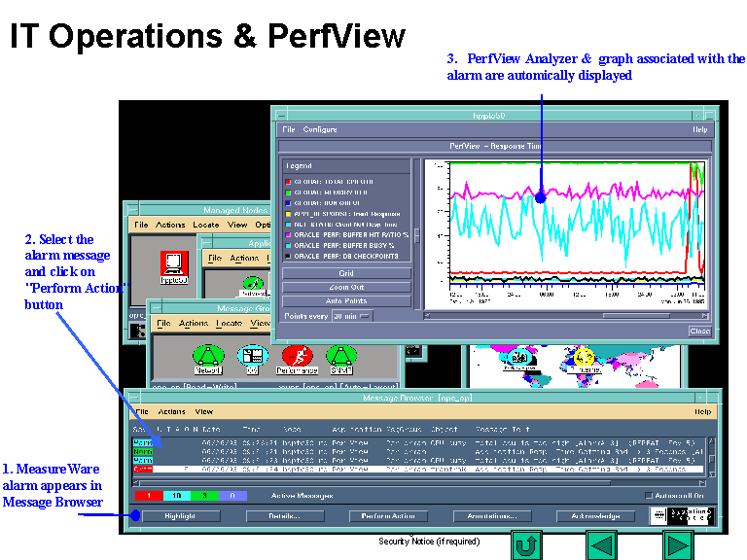747x560 pixels.
Task: Click the hpptc50 managed node icon
Action: (x=175, y=262)
